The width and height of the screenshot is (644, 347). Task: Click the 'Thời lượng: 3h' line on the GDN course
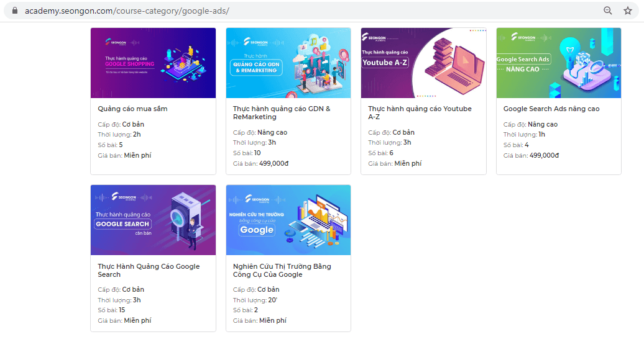tap(255, 143)
